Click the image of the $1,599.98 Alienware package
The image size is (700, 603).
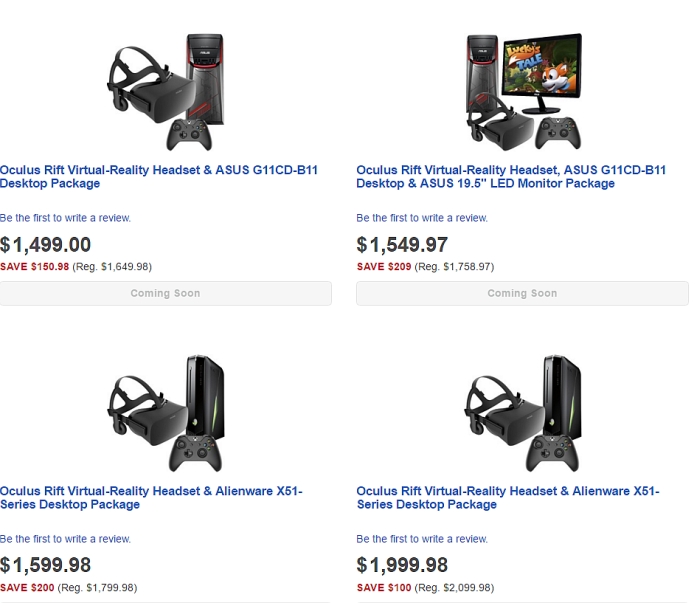click(x=166, y=410)
